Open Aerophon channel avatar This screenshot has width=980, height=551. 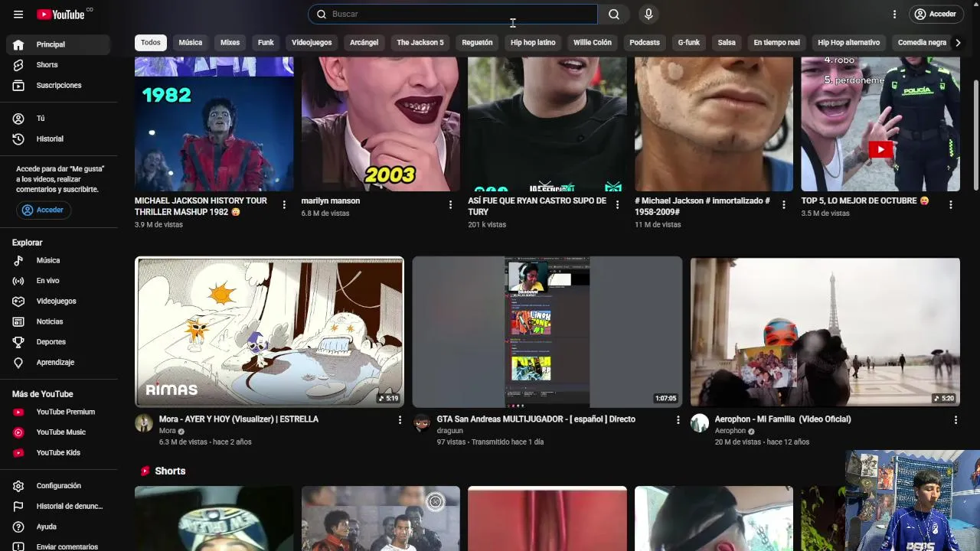pos(700,423)
